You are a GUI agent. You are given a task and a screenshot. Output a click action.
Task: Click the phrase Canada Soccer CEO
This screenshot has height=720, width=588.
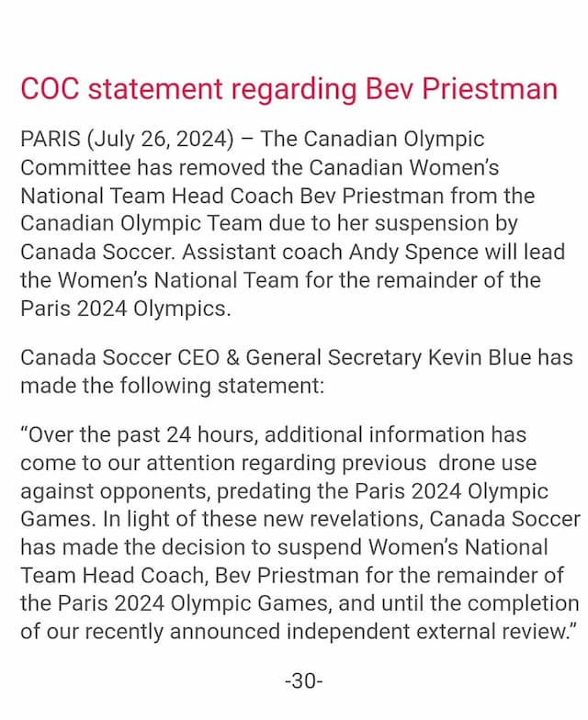point(119,357)
